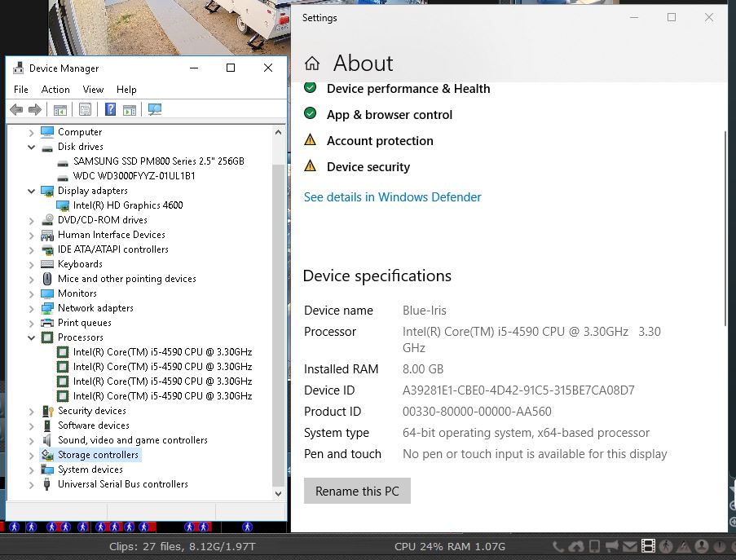Select Mice and other pointing devices item
This screenshot has height=560, width=736.
(x=126, y=279)
